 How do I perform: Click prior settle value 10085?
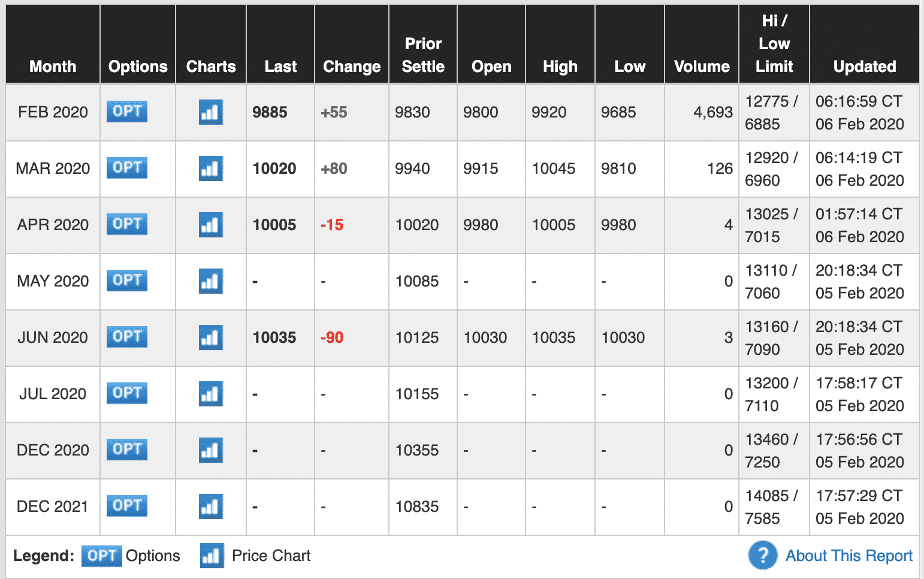tap(417, 281)
